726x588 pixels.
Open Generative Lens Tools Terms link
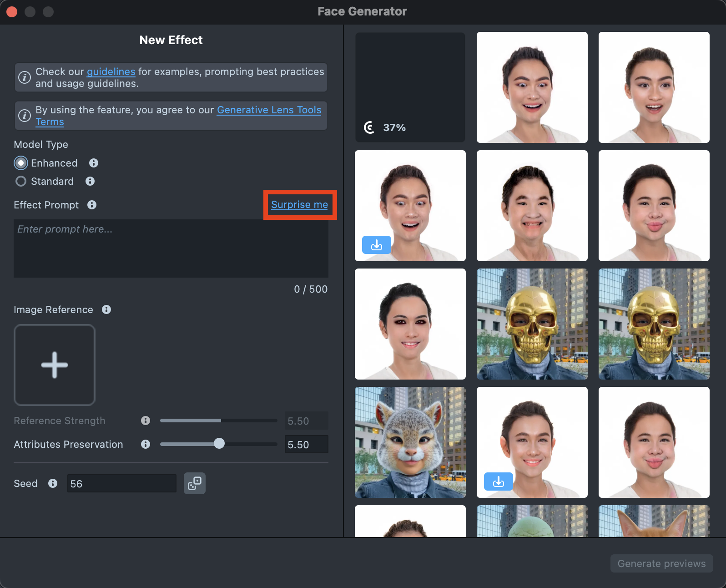[x=269, y=110]
